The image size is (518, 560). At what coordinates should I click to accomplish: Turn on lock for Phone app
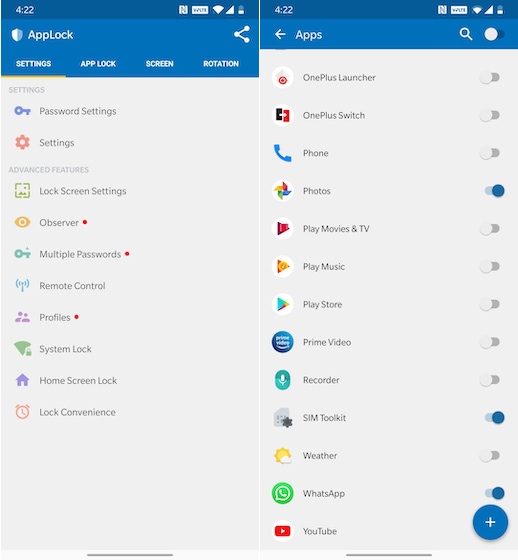[x=490, y=153]
